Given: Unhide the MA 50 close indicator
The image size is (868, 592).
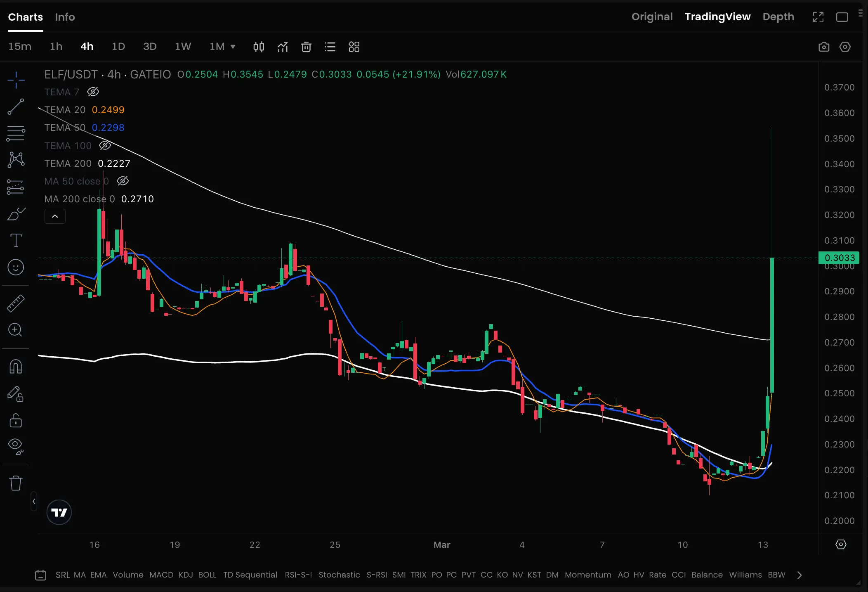Looking at the screenshot, I should [123, 181].
